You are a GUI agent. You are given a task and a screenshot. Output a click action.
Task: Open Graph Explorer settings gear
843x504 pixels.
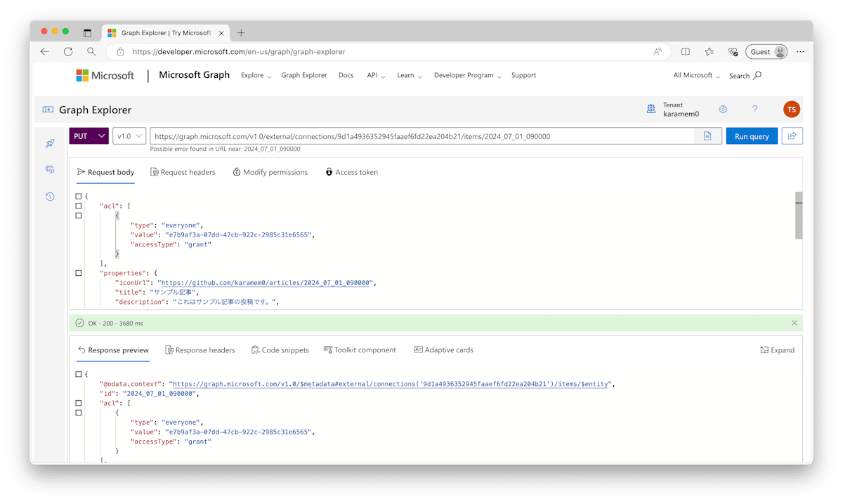pos(723,110)
